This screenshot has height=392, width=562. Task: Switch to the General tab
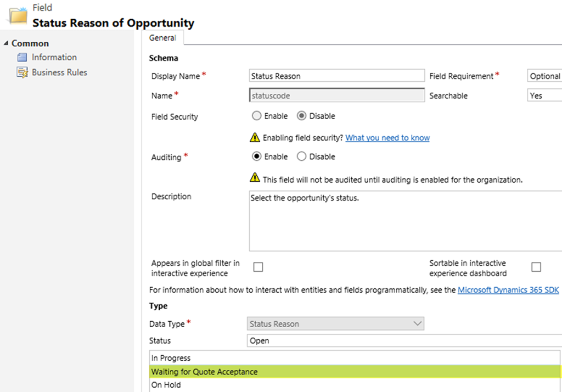[x=162, y=38]
